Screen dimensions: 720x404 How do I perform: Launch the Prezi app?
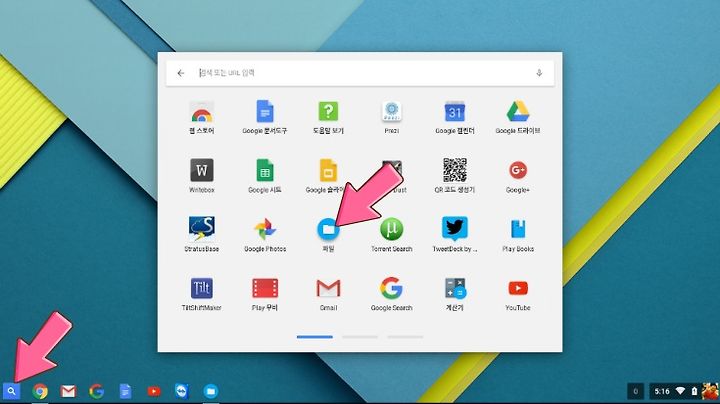point(392,112)
